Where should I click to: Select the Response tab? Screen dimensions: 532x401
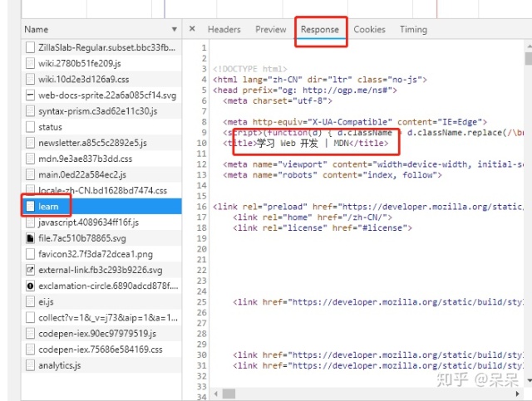tap(319, 30)
